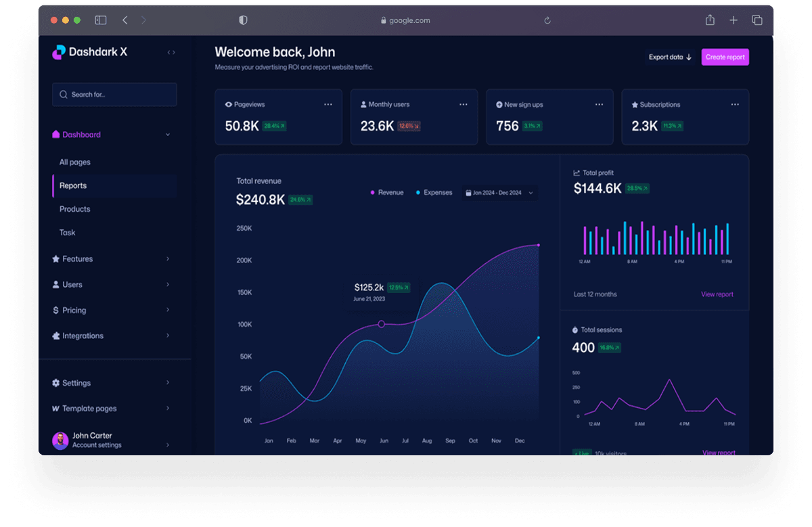Click the Create report button
This screenshot has height=527, width=812.
(725, 58)
